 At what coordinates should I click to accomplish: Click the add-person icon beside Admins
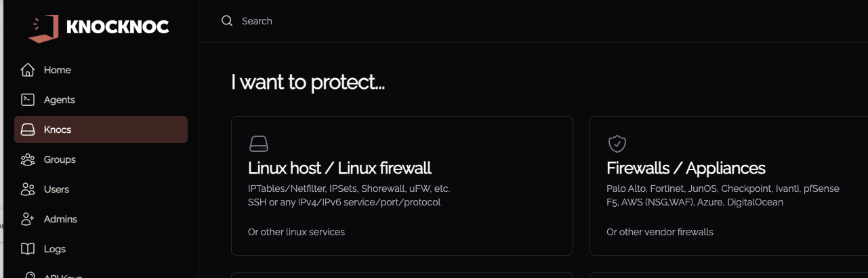28,219
